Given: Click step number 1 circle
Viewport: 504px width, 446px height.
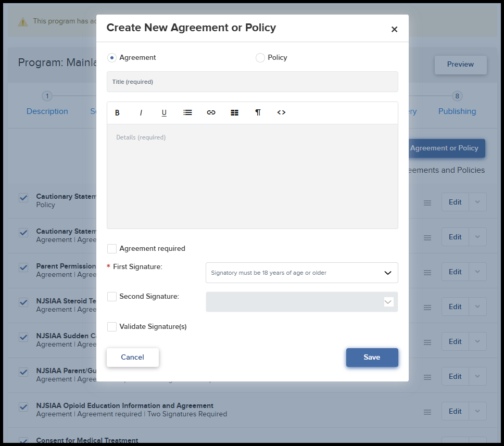Looking at the screenshot, I should (x=47, y=96).
